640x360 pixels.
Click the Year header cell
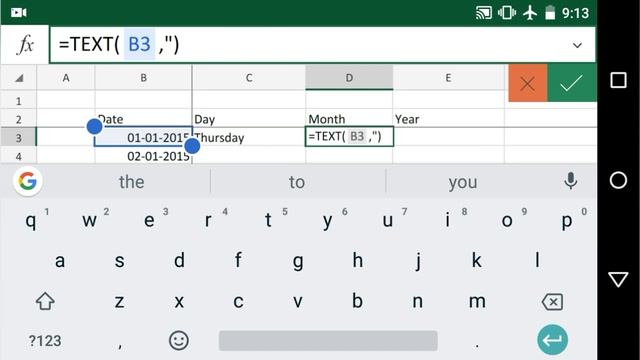(x=448, y=119)
